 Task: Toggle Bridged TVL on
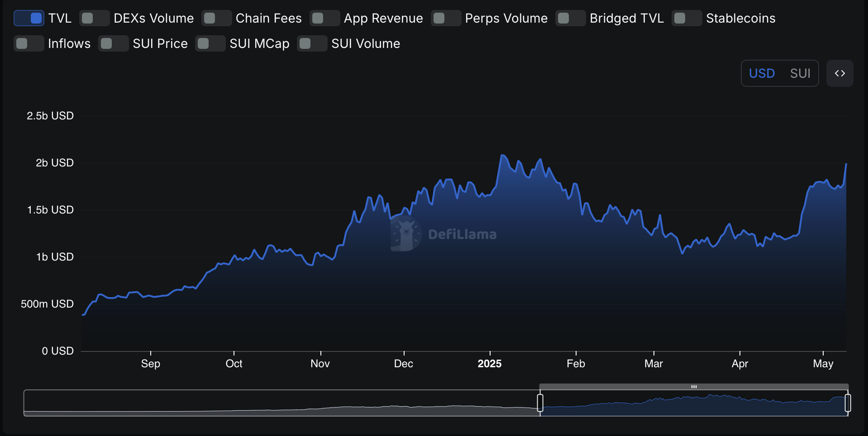(571, 18)
